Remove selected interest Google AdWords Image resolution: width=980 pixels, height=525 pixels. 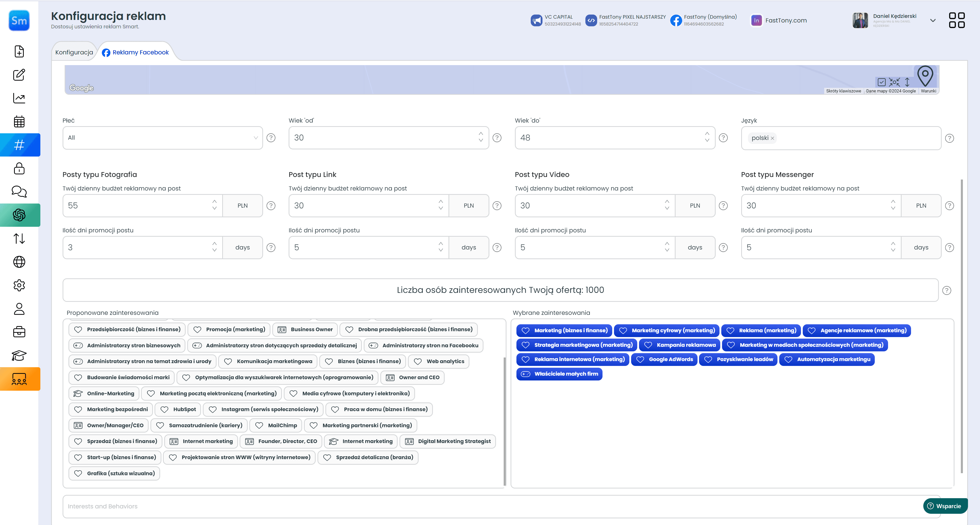[x=664, y=360]
